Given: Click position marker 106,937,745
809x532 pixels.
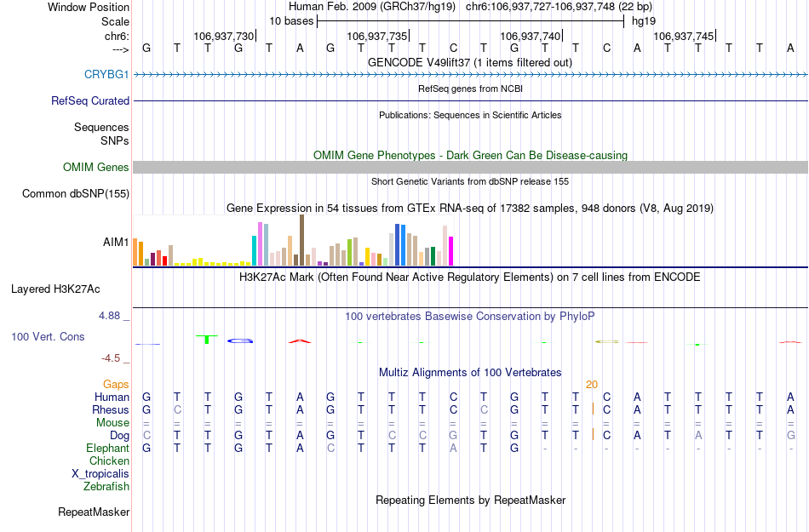Looking at the screenshot, I should (684, 36).
